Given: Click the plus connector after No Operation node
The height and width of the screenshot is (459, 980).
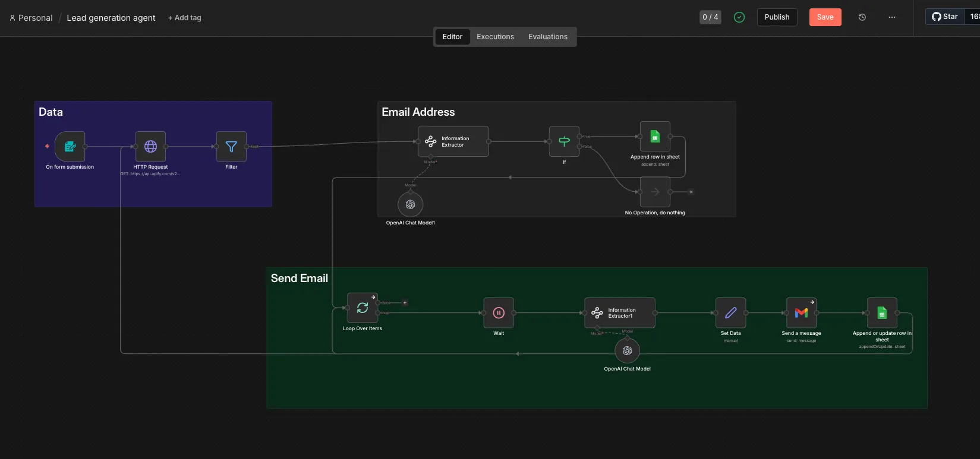Looking at the screenshot, I should (x=691, y=192).
